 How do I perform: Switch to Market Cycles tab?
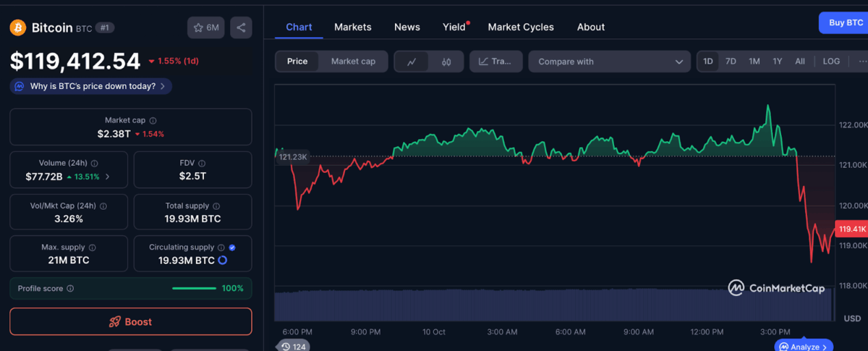[x=521, y=27]
